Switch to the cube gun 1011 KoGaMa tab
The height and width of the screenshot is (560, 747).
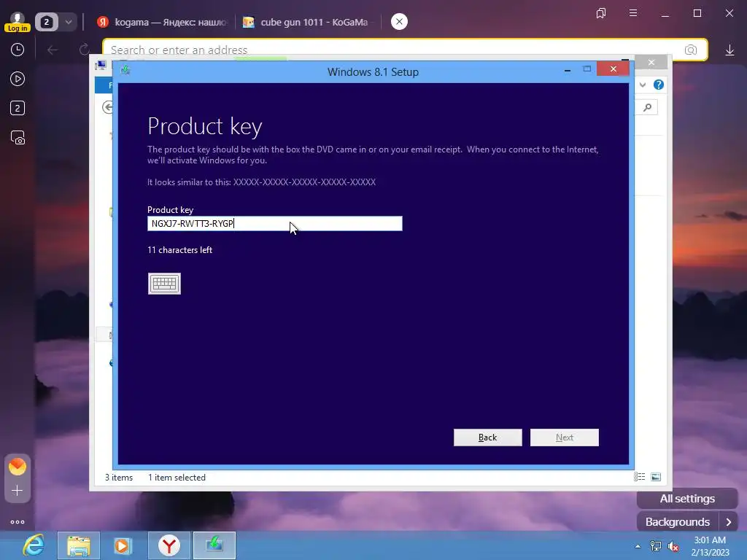pyautogui.click(x=307, y=23)
